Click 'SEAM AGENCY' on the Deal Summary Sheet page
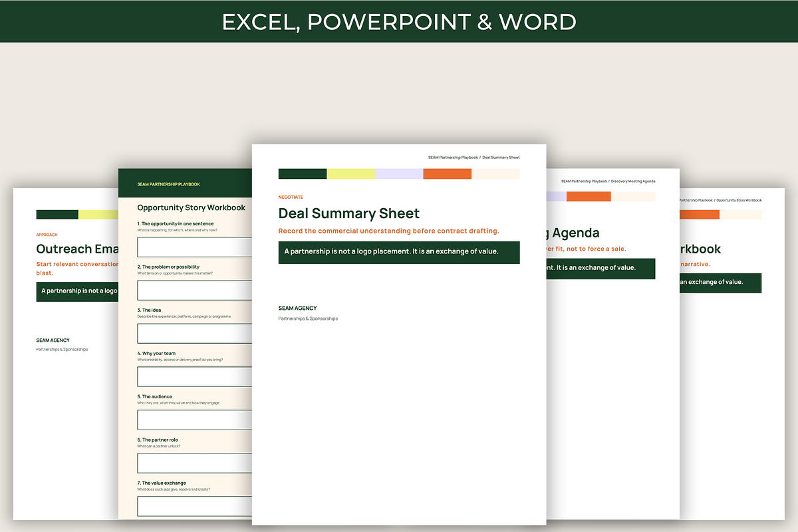798x532 pixels. 298,308
